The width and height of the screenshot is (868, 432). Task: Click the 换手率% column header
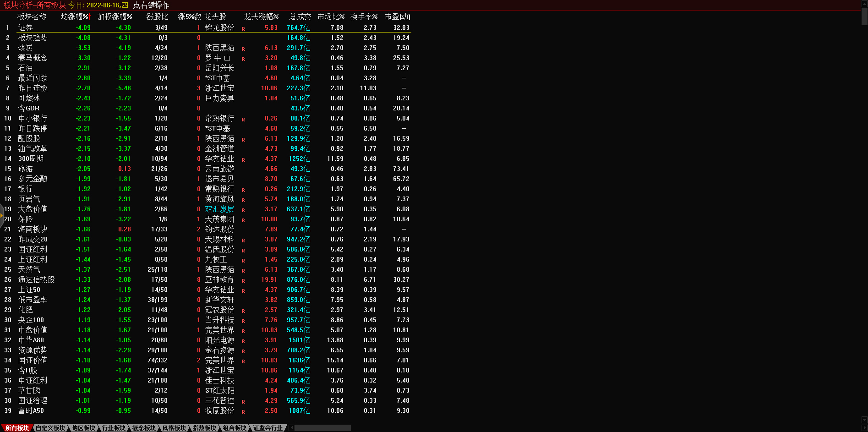point(364,17)
